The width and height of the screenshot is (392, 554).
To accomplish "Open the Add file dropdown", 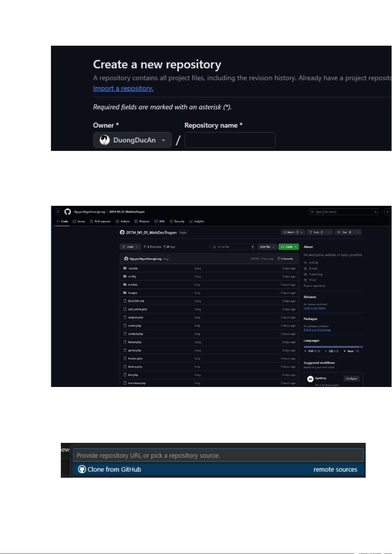I will coord(267,247).
